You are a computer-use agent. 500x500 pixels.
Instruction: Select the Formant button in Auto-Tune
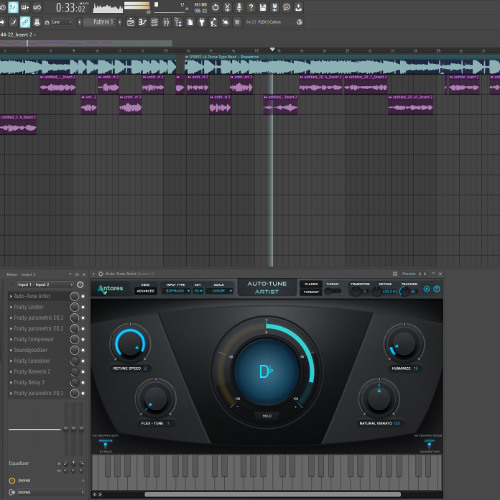311,292
